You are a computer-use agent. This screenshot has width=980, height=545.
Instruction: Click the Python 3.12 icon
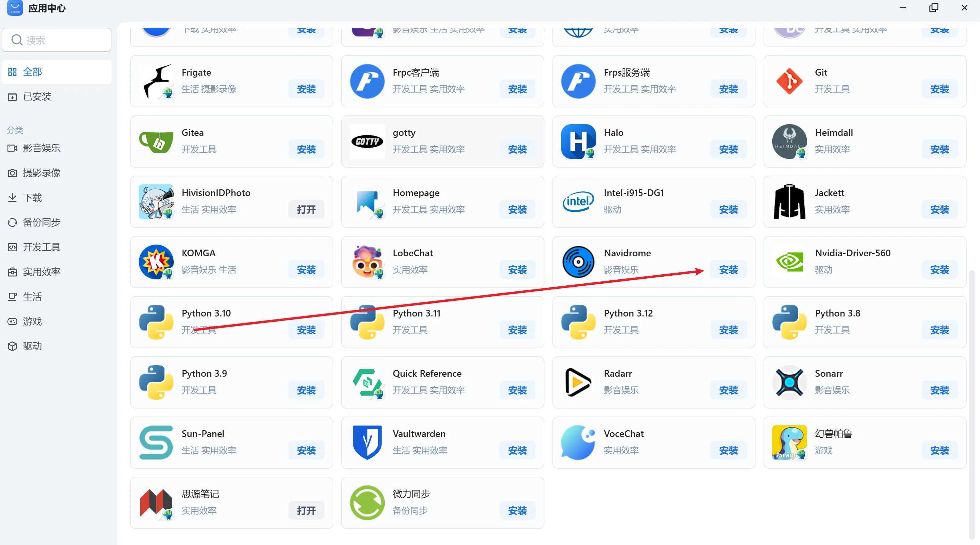(578, 322)
